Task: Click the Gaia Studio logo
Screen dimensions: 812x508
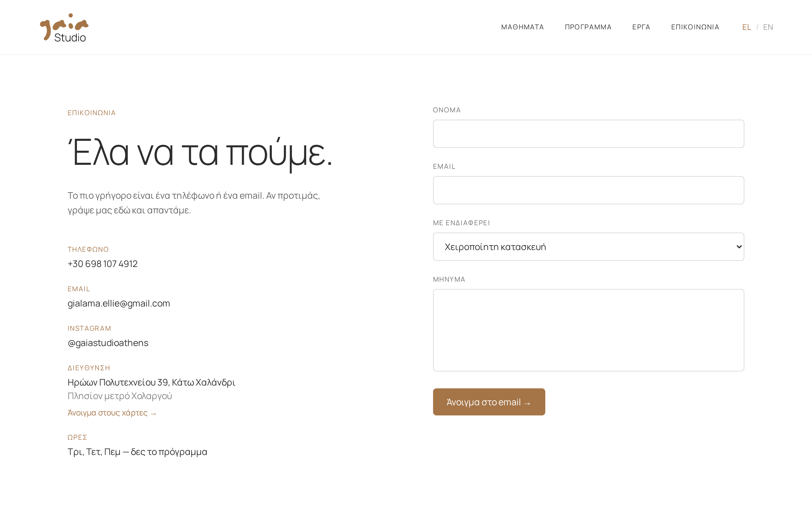Action: [x=64, y=28]
